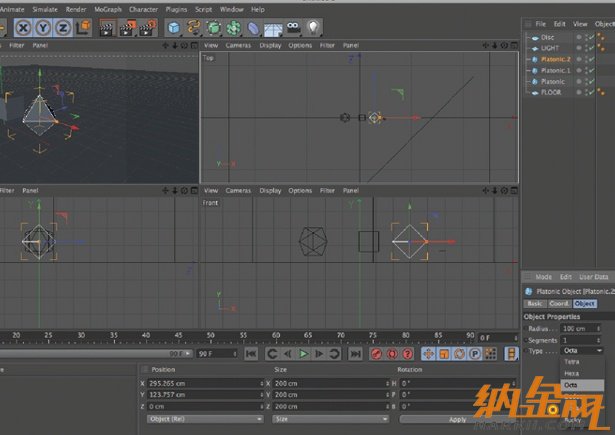Add a Cube primitive object
Image resolution: width=615 pixels, height=435 pixels.
pos(174,28)
